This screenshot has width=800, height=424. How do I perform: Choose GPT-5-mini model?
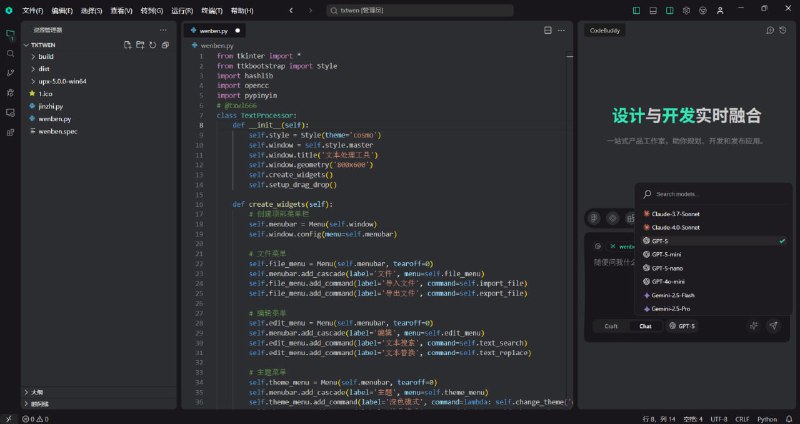click(x=713, y=255)
